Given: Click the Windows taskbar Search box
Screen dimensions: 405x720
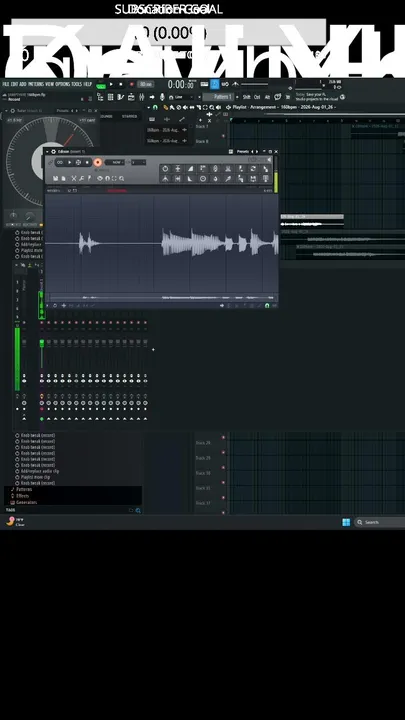Looking at the screenshot, I should 379,522.
